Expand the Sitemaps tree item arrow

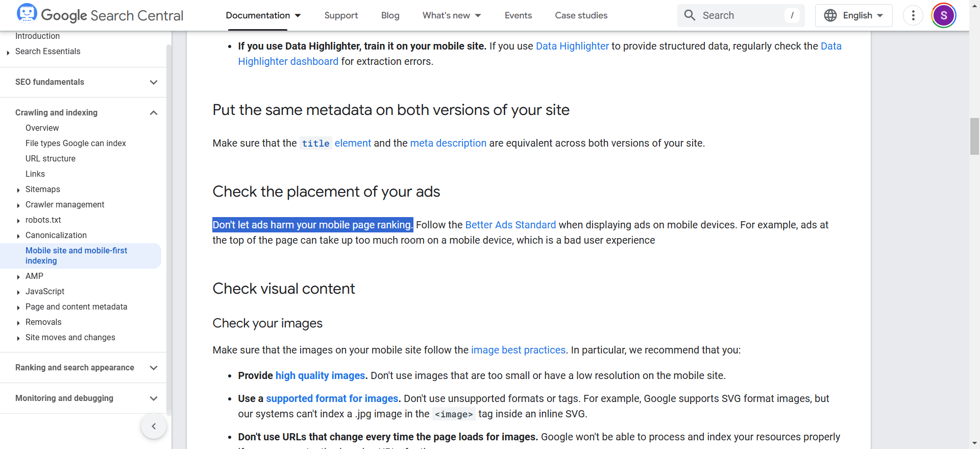[x=18, y=190]
